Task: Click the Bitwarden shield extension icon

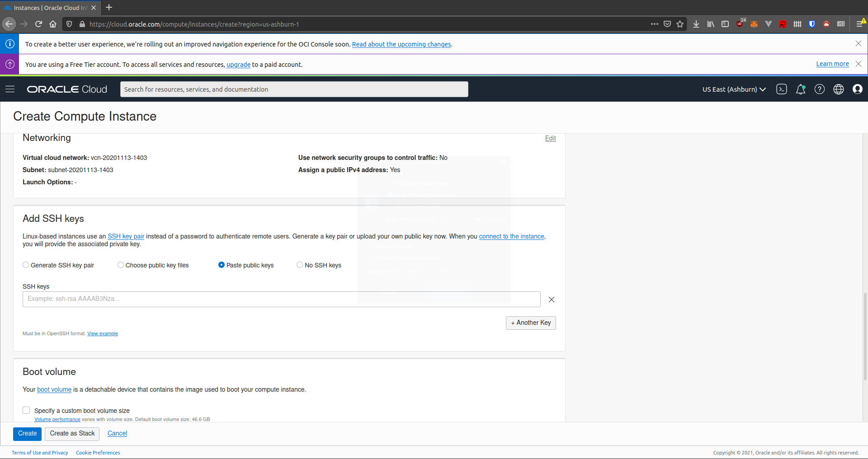Action: tap(812, 24)
